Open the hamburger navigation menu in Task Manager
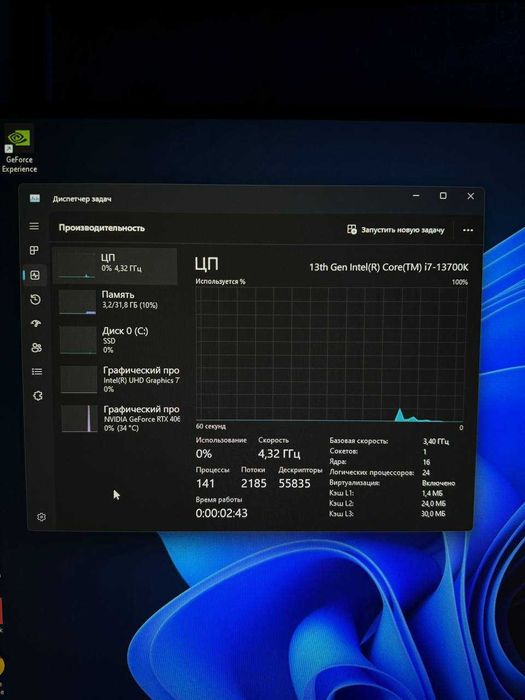Image resolution: width=525 pixels, height=700 pixels. coord(34,226)
